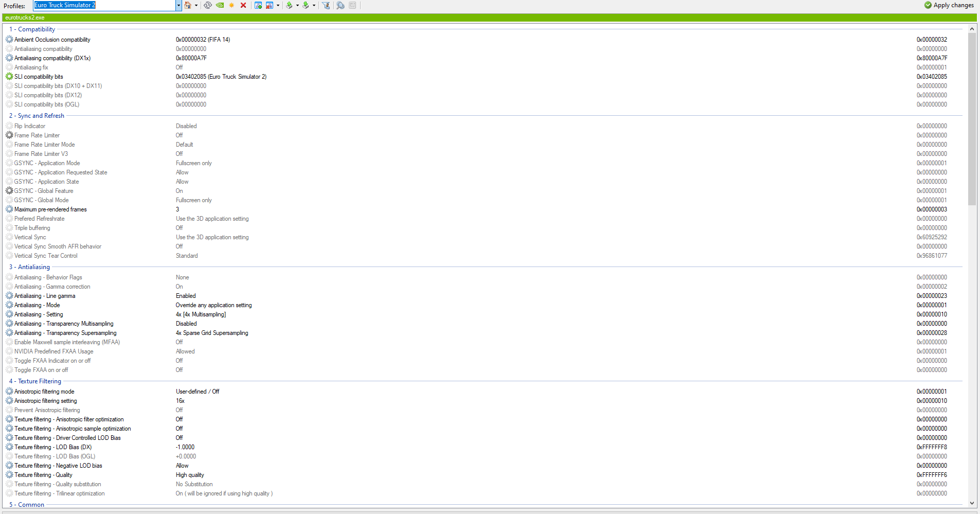Click the export profiles icon

point(289,5)
